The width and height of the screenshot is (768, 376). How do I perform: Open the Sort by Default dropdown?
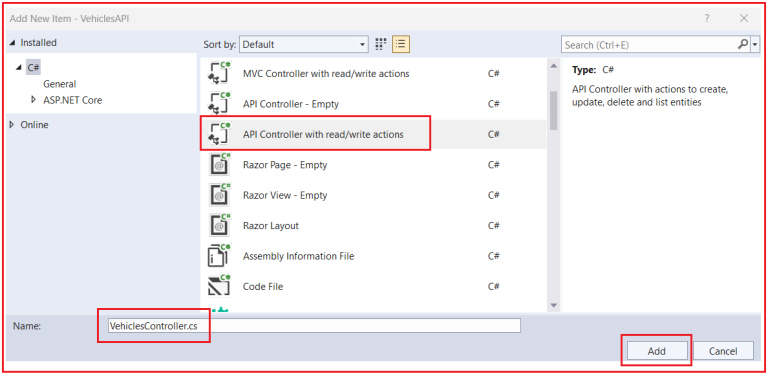point(304,45)
